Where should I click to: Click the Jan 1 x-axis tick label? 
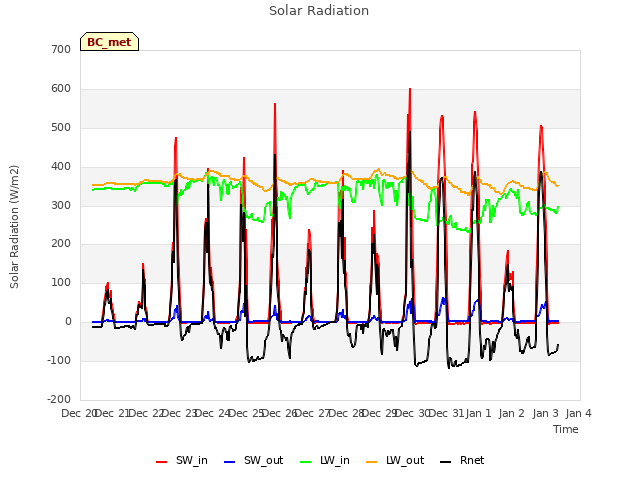click(478, 413)
